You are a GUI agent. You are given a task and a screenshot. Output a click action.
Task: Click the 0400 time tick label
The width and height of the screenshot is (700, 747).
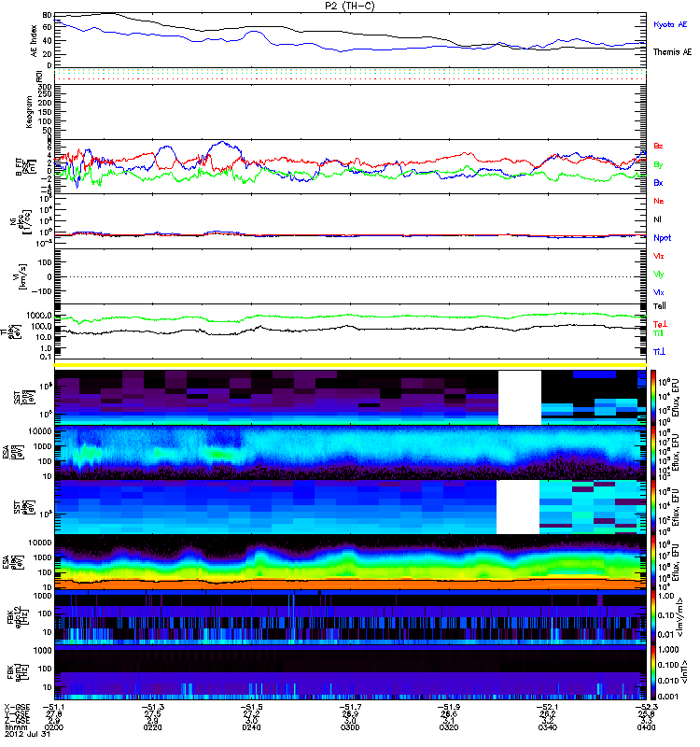pos(646,727)
